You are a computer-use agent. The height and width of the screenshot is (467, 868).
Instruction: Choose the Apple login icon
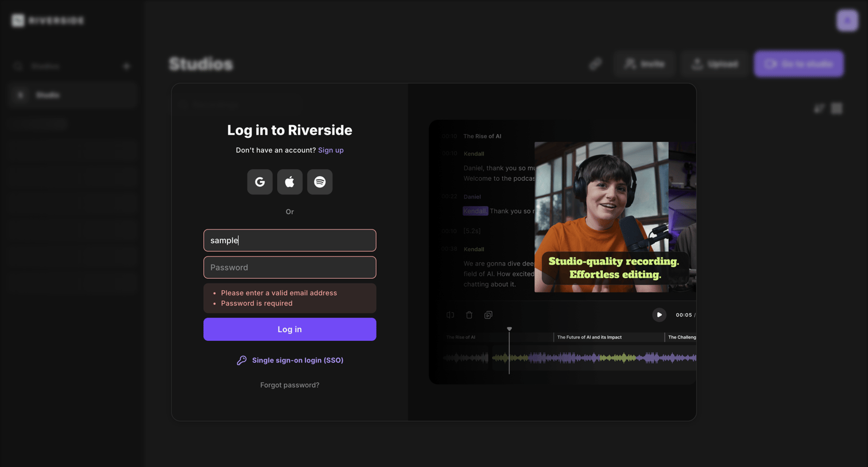[x=290, y=182]
